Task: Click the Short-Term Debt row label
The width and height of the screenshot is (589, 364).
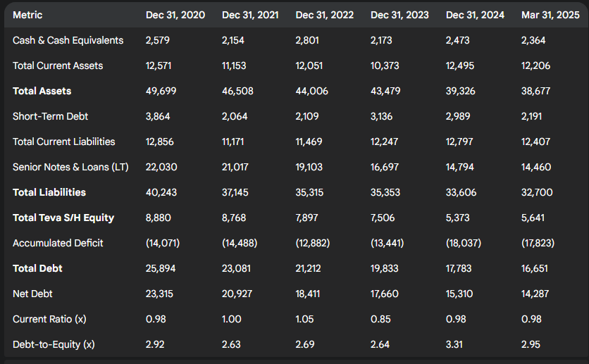Action: tap(50, 116)
